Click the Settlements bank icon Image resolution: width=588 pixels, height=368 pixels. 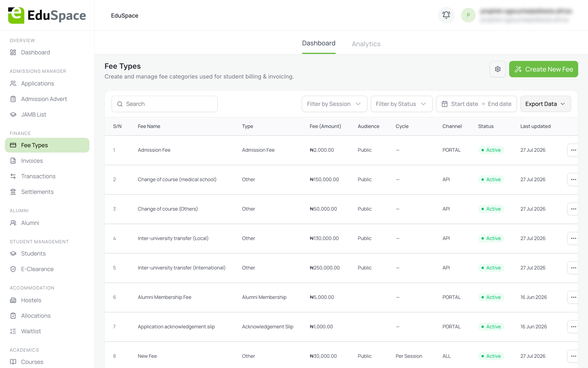pos(13,192)
